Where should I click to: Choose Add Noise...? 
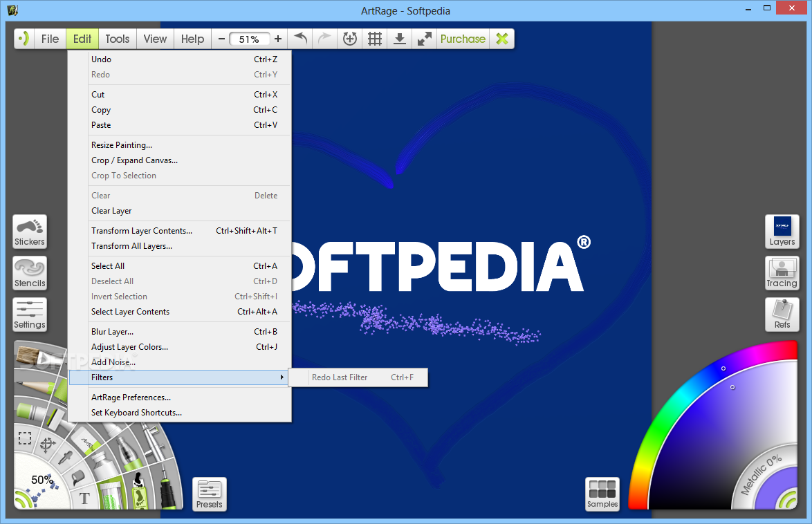(x=181, y=362)
